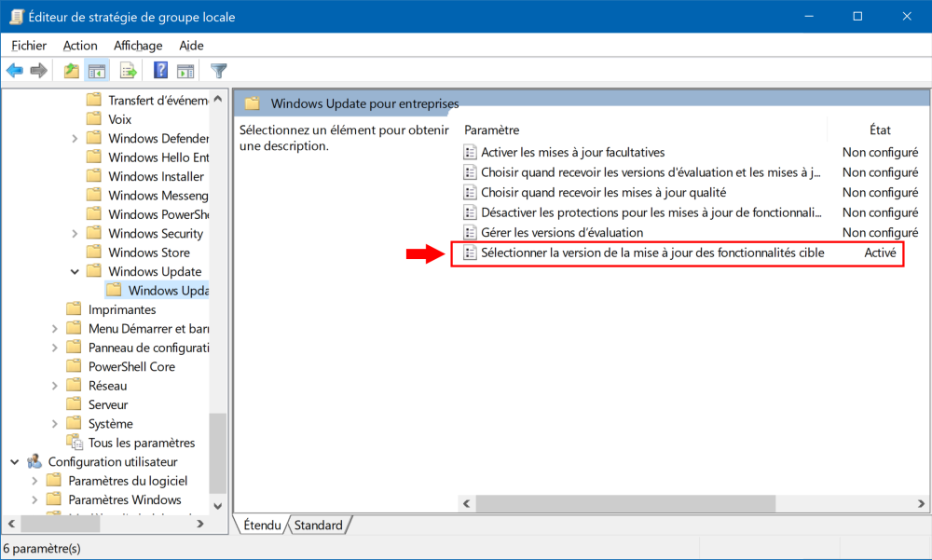
Task: Click the policy icon beside Activer les mises à jour facultatives
Action: 470,152
